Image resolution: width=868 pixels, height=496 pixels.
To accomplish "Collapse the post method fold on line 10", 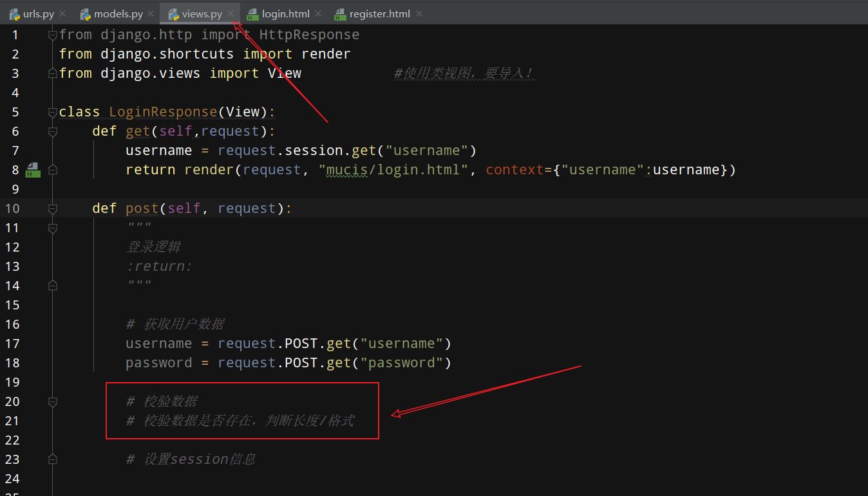I will pyautogui.click(x=53, y=208).
